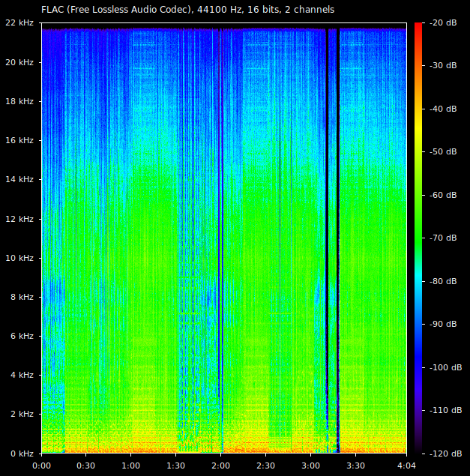Click the 10 kHz frequency axis label
Screen dimensions: 470x476
pos(19,258)
